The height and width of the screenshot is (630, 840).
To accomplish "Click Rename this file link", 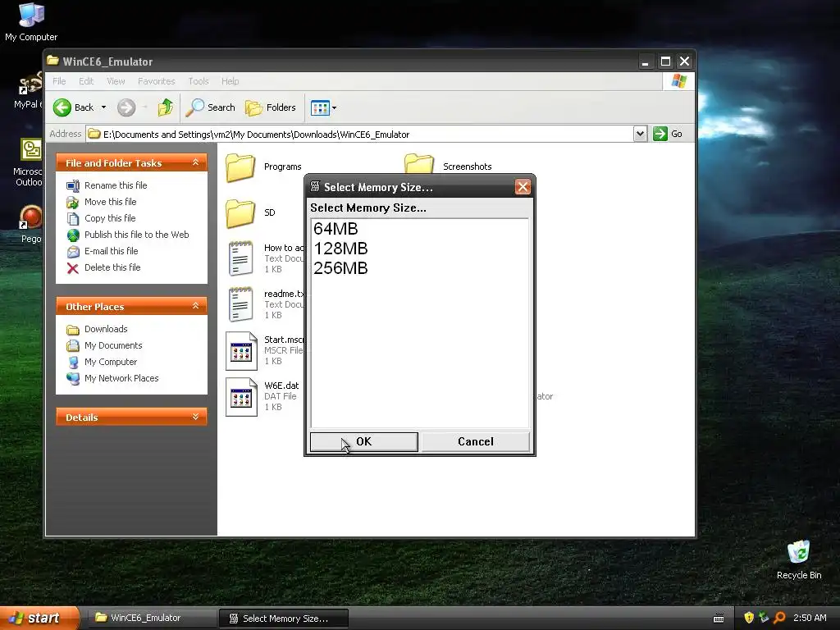I will point(116,185).
